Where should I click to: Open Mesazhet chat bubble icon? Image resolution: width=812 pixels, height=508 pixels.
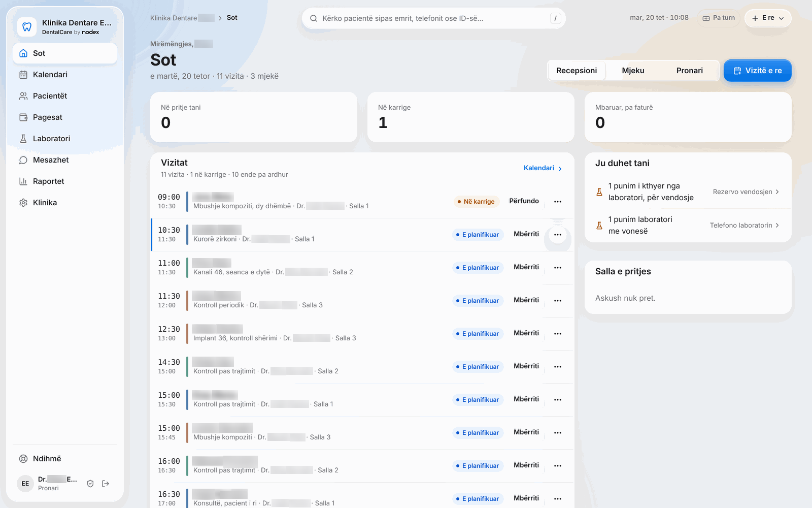coord(23,160)
